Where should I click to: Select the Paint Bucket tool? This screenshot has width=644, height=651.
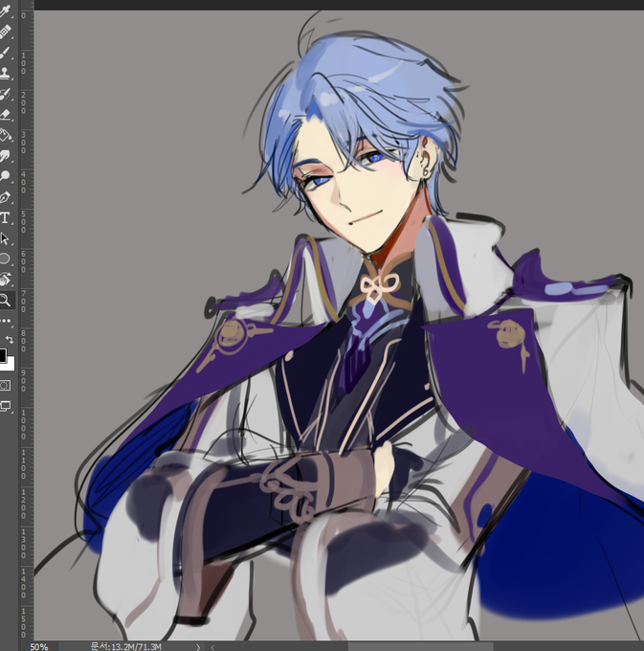(x=5, y=135)
